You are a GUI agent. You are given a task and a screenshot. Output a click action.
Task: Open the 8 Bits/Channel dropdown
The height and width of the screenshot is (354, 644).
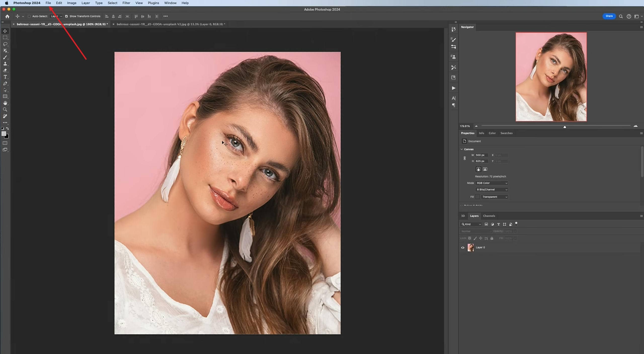click(x=492, y=189)
